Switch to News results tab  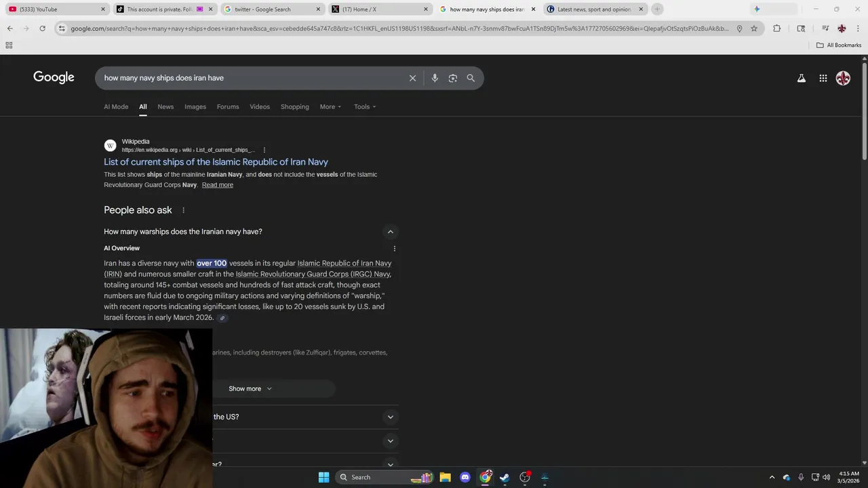[165, 107]
